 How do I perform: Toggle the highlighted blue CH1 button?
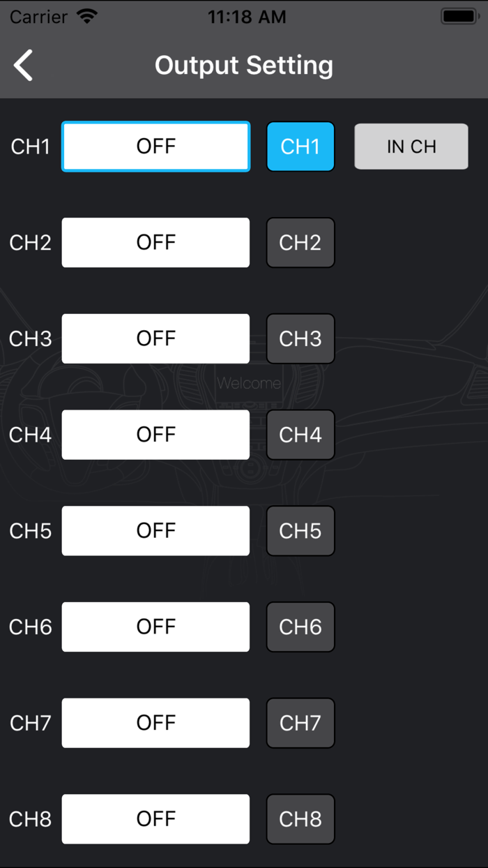click(x=300, y=147)
